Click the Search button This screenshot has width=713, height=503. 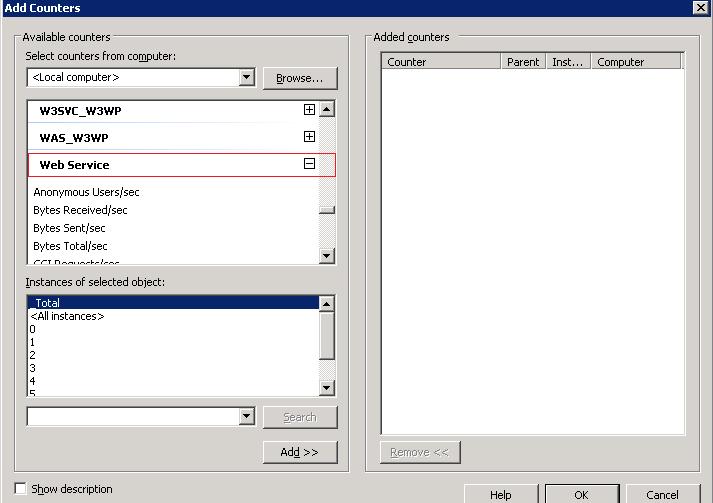[x=300, y=417]
